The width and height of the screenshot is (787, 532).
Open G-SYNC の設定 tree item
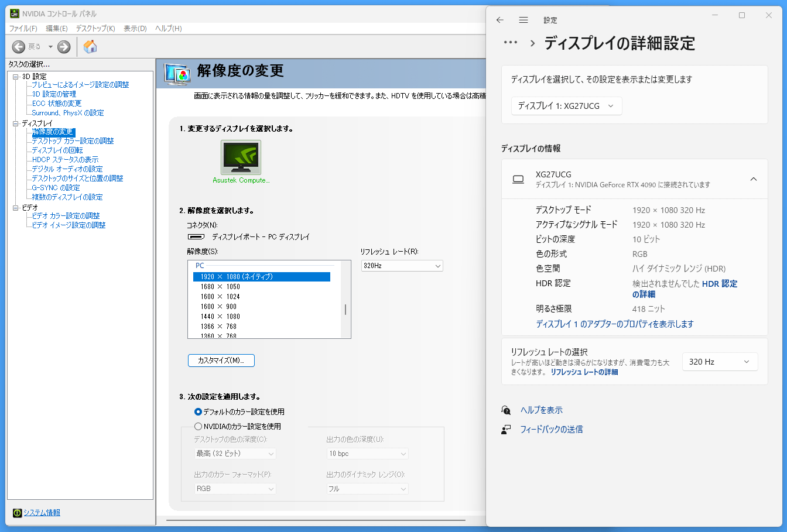56,188
